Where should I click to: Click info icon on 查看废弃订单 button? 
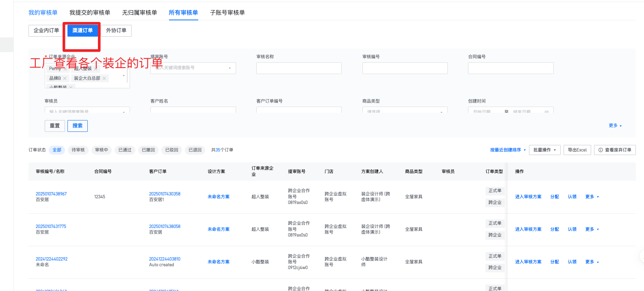601,150
